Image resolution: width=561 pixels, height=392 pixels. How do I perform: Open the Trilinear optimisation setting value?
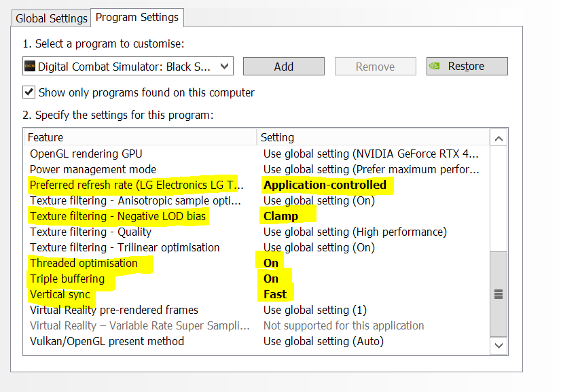tap(319, 247)
